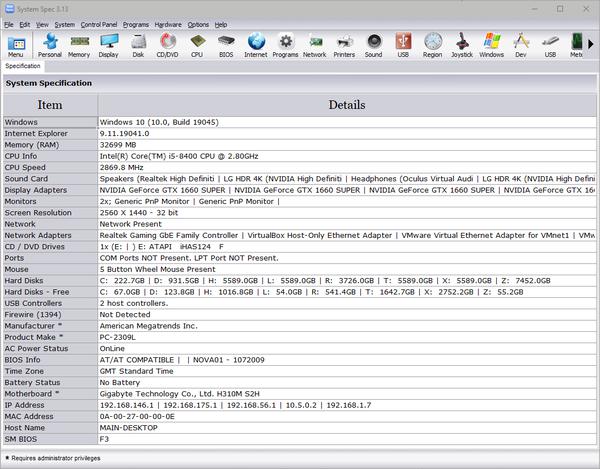
Task: Open the Control Panel menu
Action: click(99, 24)
